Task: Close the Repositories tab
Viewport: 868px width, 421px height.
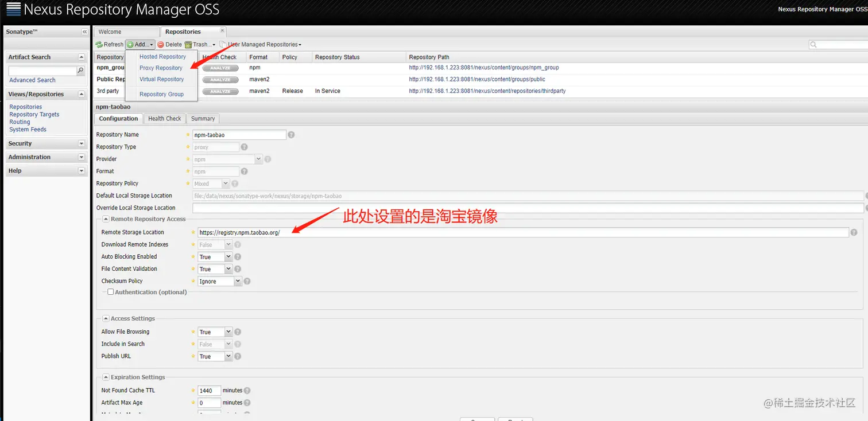Action: point(223,30)
